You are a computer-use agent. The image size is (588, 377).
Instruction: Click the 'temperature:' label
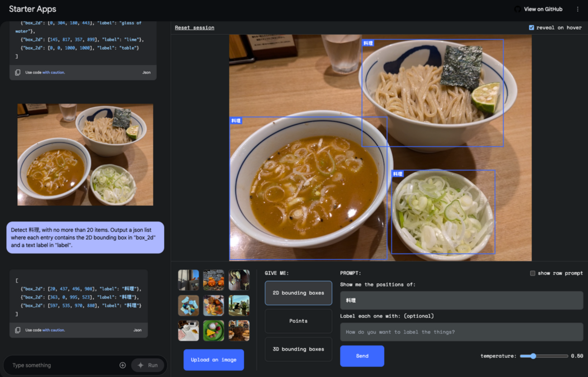(x=498, y=356)
